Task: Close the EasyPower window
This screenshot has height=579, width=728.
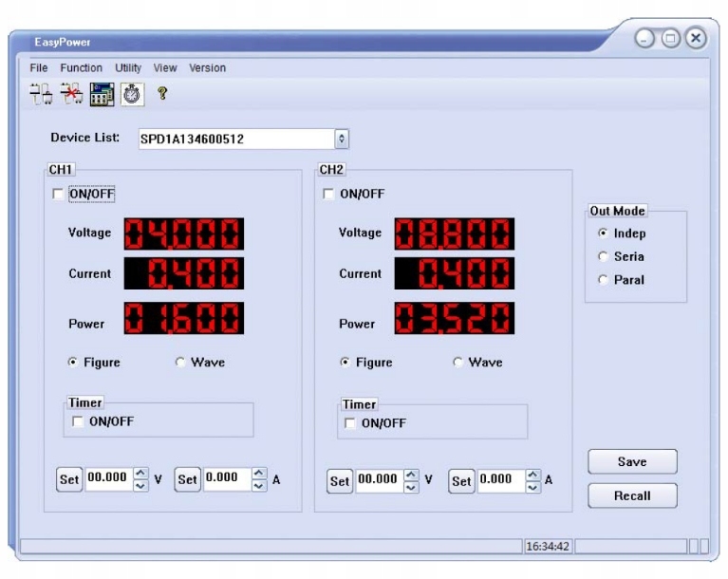Action: click(696, 39)
